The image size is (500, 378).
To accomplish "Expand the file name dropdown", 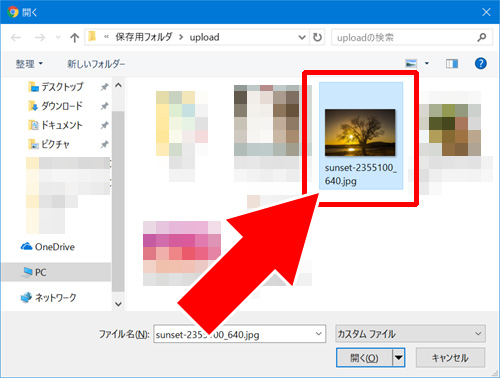I will (318, 334).
